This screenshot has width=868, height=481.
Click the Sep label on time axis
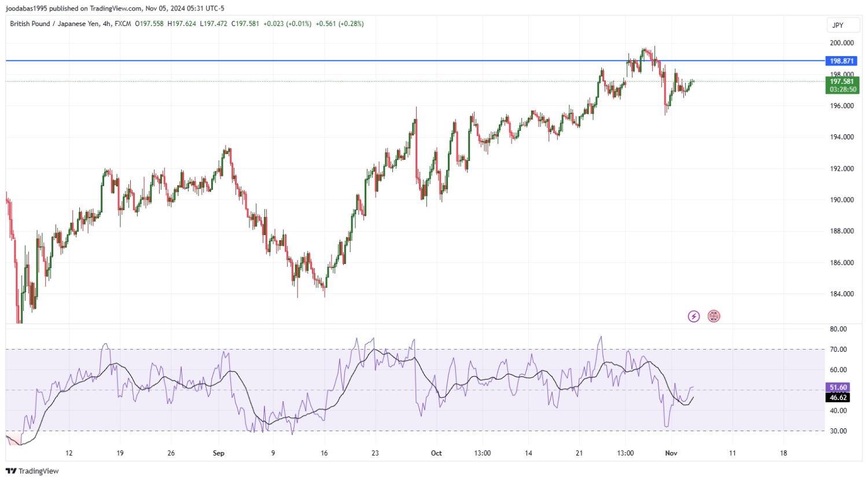coord(219,453)
